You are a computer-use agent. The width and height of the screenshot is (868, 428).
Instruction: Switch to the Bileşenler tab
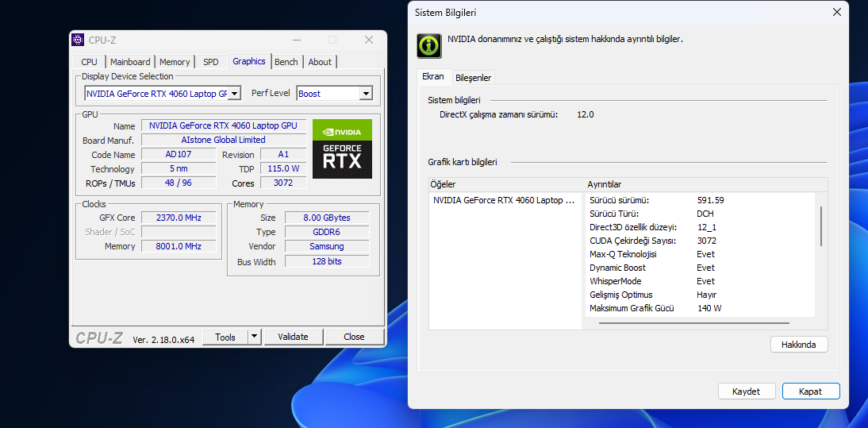pos(474,78)
